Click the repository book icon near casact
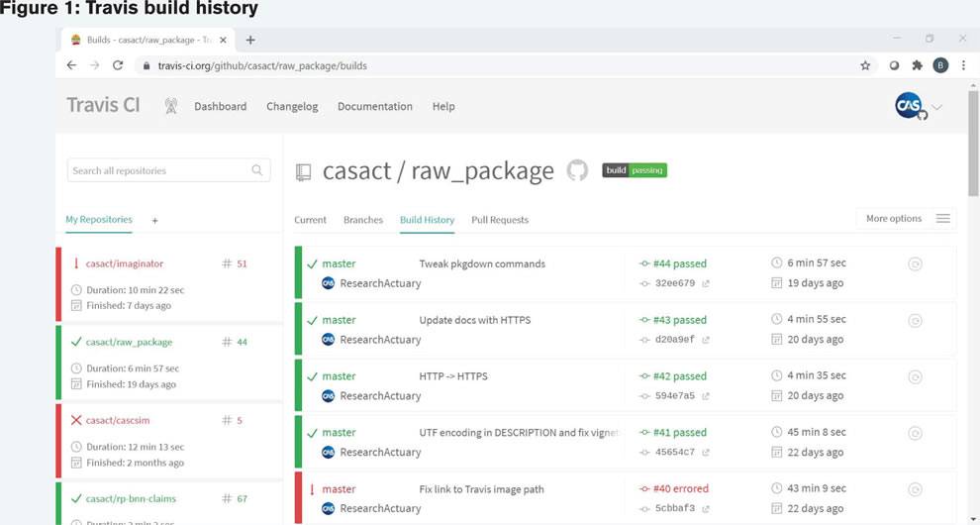The height and width of the screenshot is (525, 980). [x=303, y=172]
